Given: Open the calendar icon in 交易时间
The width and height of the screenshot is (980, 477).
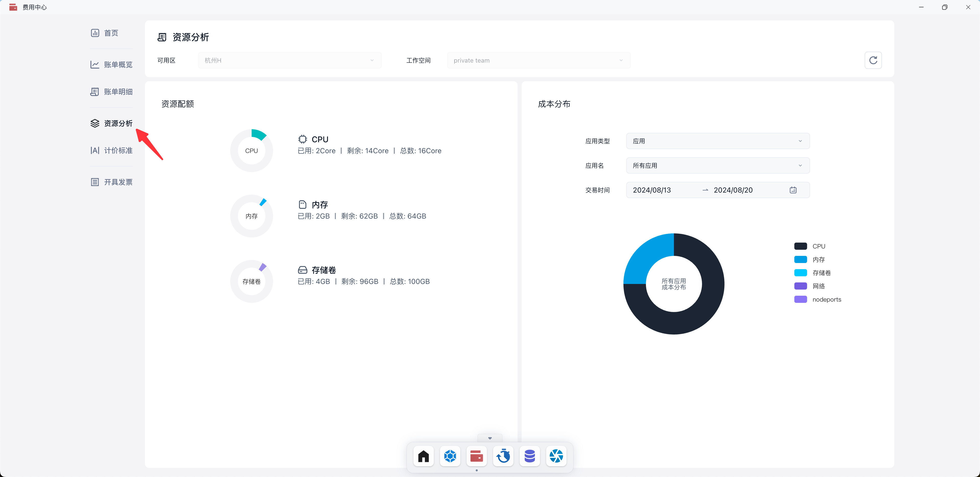Looking at the screenshot, I should [x=793, y=190].
